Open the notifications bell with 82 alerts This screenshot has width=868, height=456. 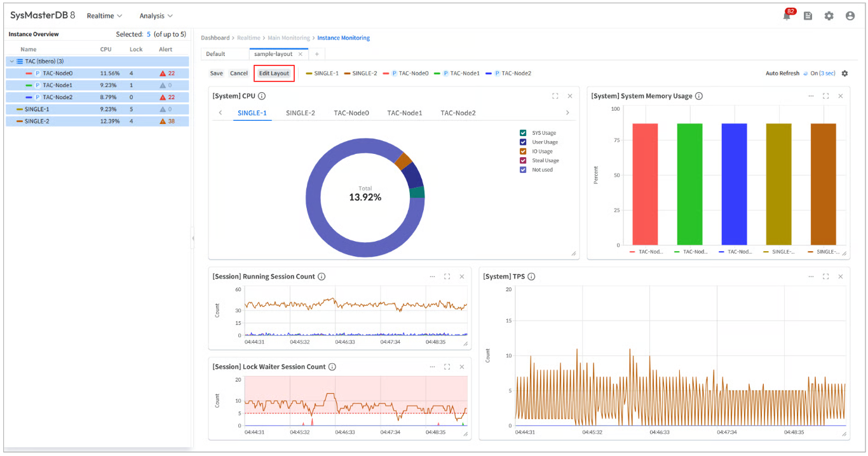coord(787,17)
